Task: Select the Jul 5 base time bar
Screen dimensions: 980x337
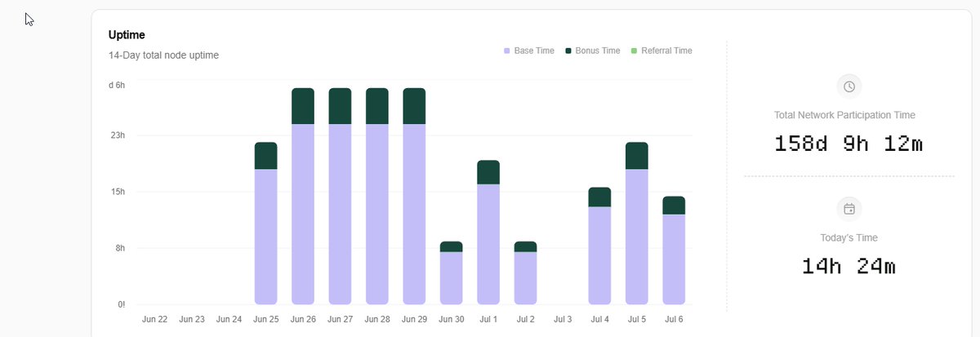Action: point(637,237)
